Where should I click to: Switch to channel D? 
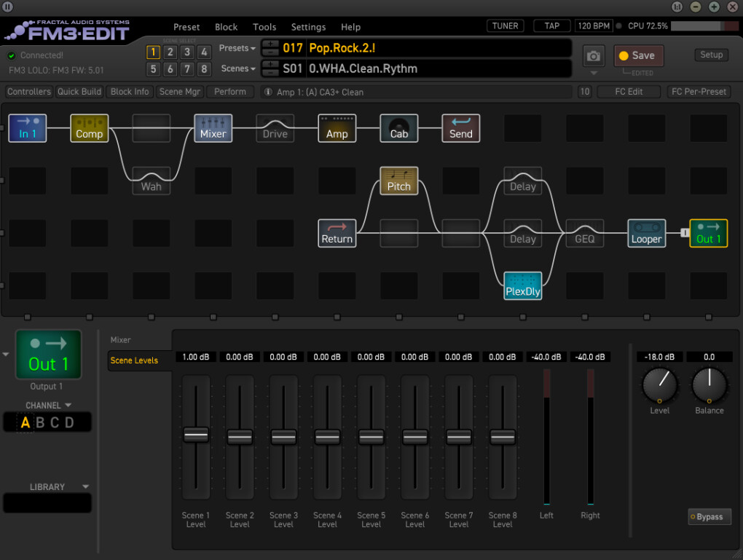(70, 422)
